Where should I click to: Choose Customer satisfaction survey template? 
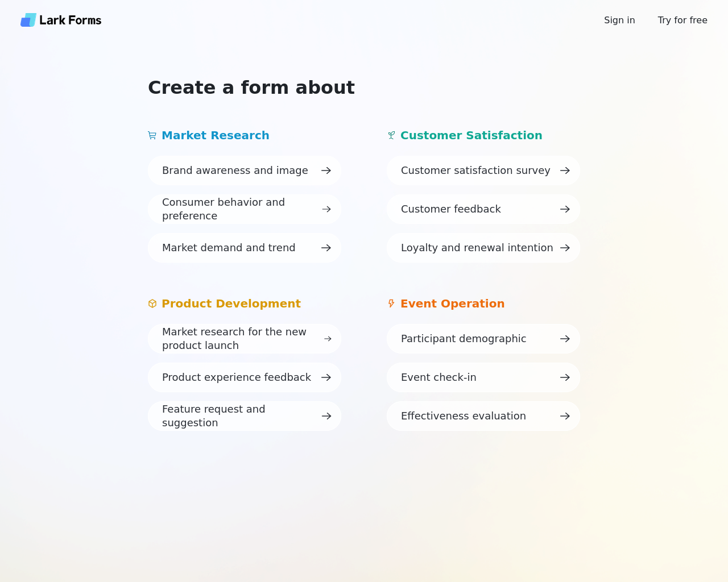tap(483, 171)
